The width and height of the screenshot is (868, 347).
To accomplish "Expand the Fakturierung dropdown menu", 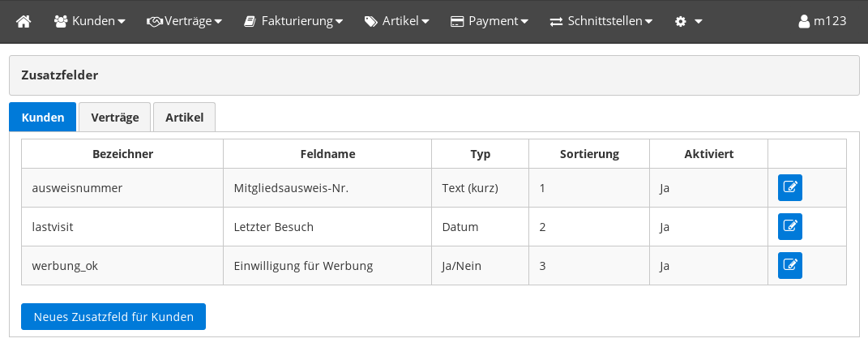I will (x=293, y=21).
